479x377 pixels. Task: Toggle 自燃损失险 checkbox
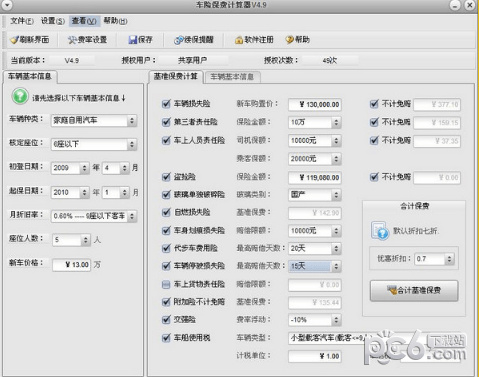point(166,212)
